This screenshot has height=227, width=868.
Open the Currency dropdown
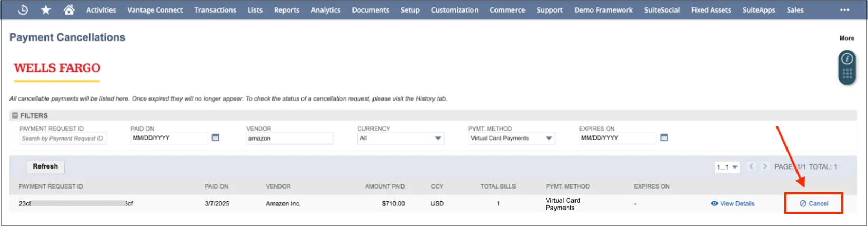(x=400, y=138)
